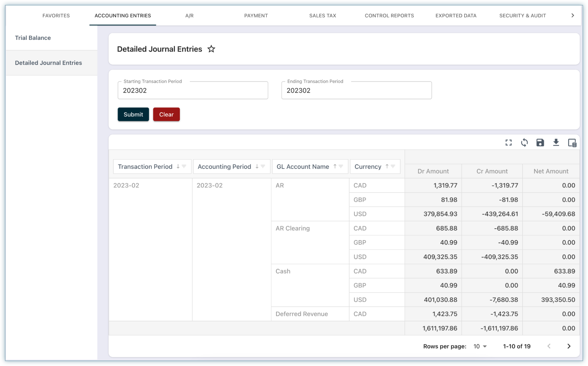Submit the transaction period filter
588x366 pixels.
133,114
